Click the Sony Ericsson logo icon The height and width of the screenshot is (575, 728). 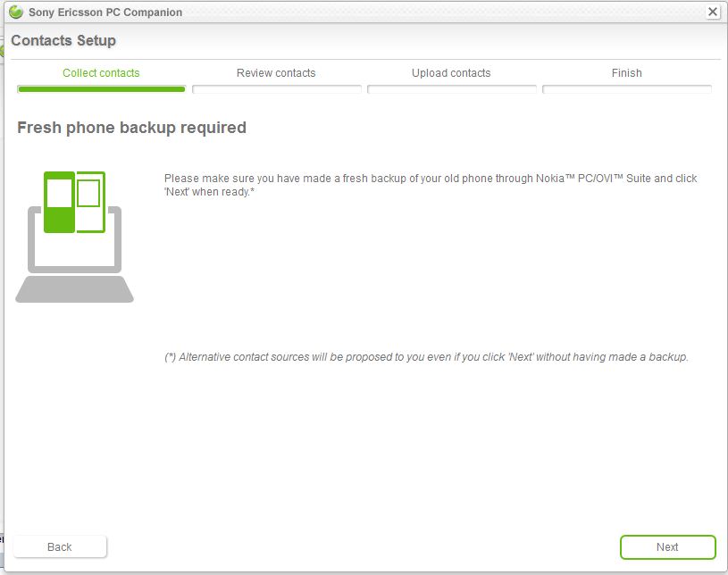[x=16, y=12]
